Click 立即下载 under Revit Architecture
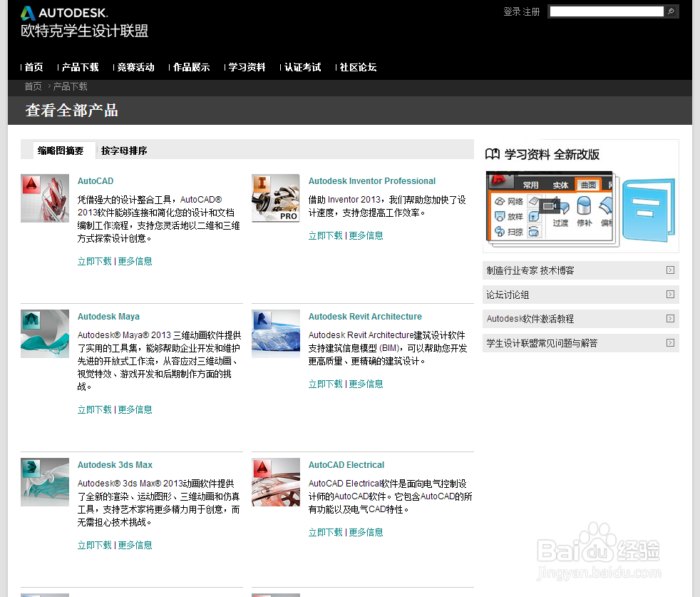This screenshot has height=597, width=700. point(326,384)
